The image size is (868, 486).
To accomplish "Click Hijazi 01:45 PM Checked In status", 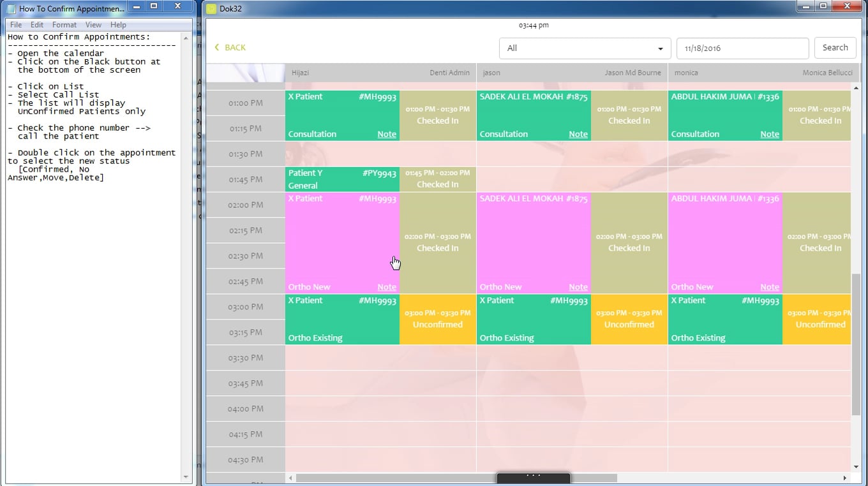I will point(438,179).
